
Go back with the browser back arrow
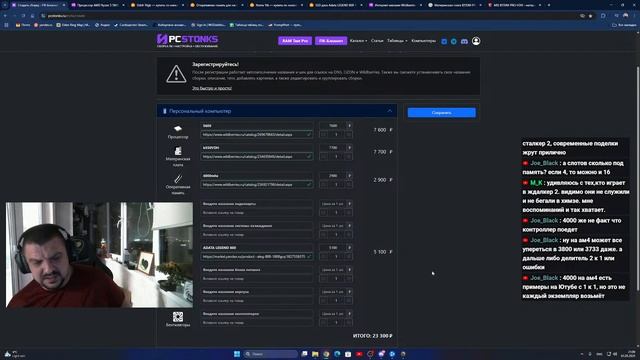(x=5, y=16)
